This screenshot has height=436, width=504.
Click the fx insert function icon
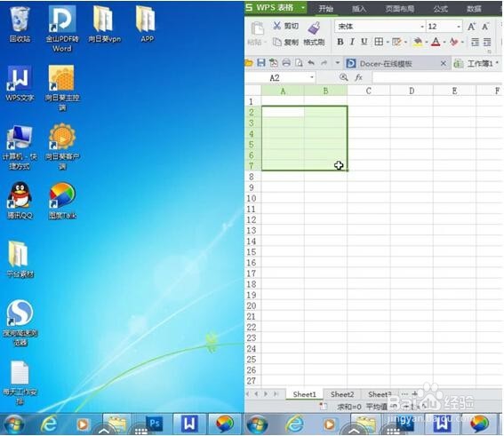pyautogui.click(x=358, y=77)
